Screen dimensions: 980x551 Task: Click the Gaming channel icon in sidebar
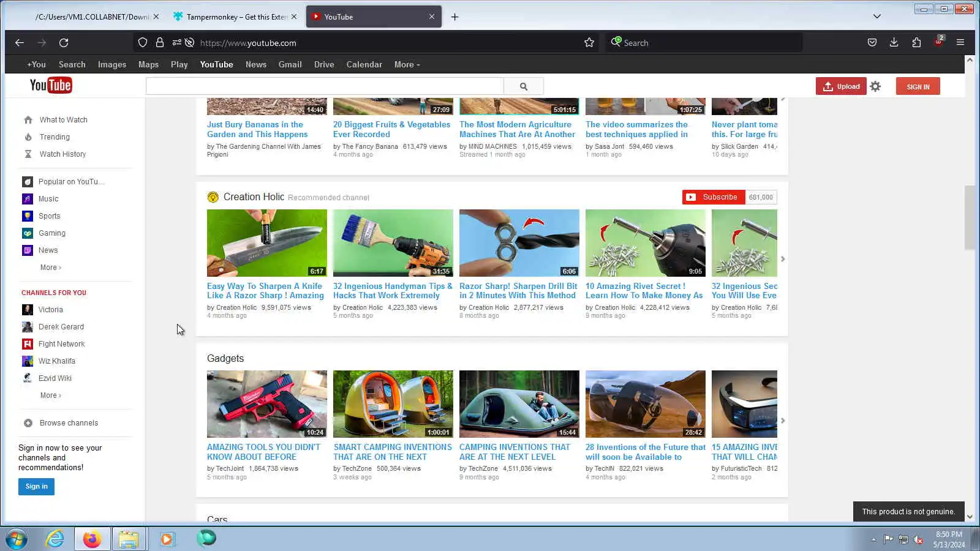tap(28, 233)
